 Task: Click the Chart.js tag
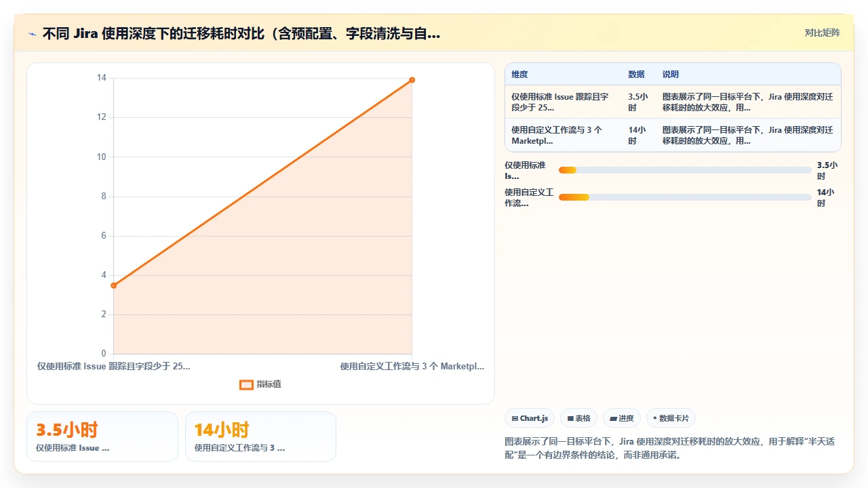tap(530, 418)
